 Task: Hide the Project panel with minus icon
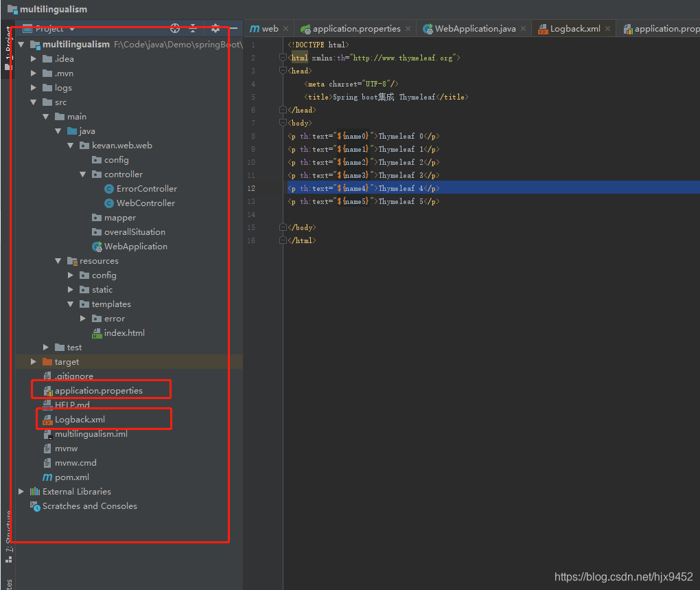click(233, 29)
